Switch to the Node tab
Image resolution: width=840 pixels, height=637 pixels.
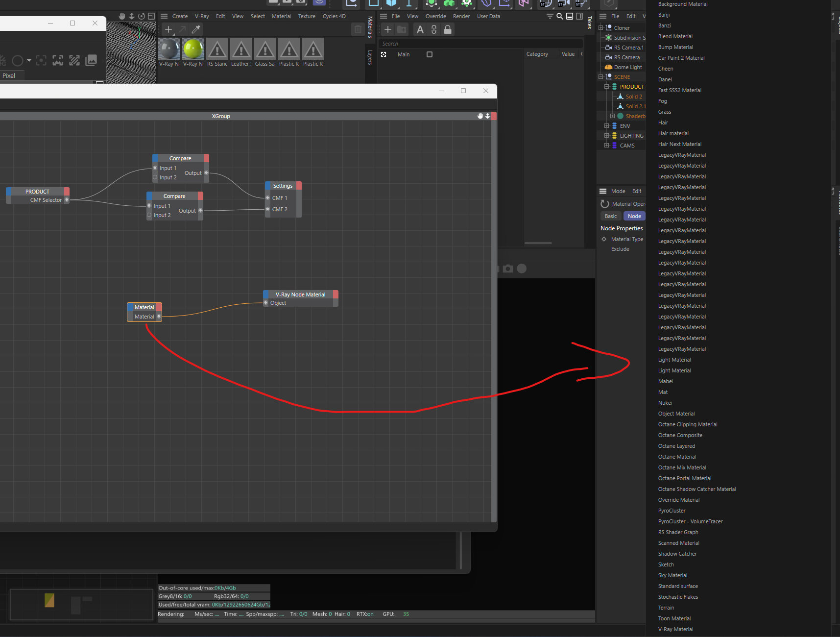(x=634, y=216)
